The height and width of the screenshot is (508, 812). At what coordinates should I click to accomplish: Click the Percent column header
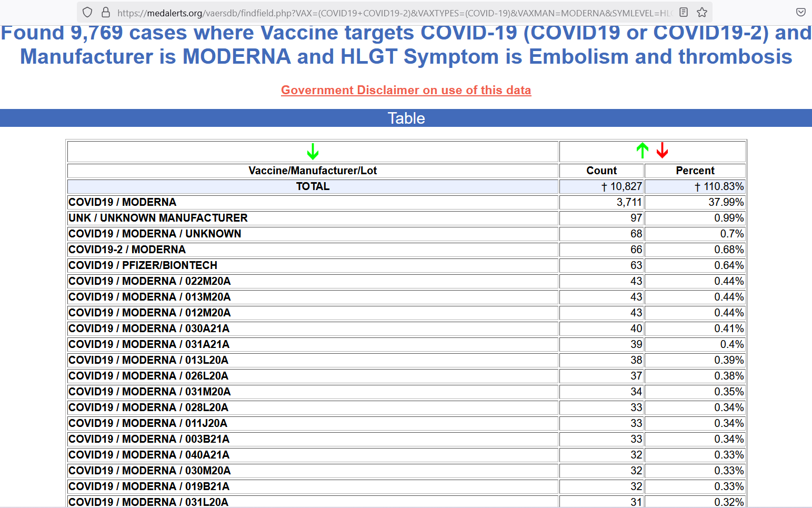pos(695,171)
